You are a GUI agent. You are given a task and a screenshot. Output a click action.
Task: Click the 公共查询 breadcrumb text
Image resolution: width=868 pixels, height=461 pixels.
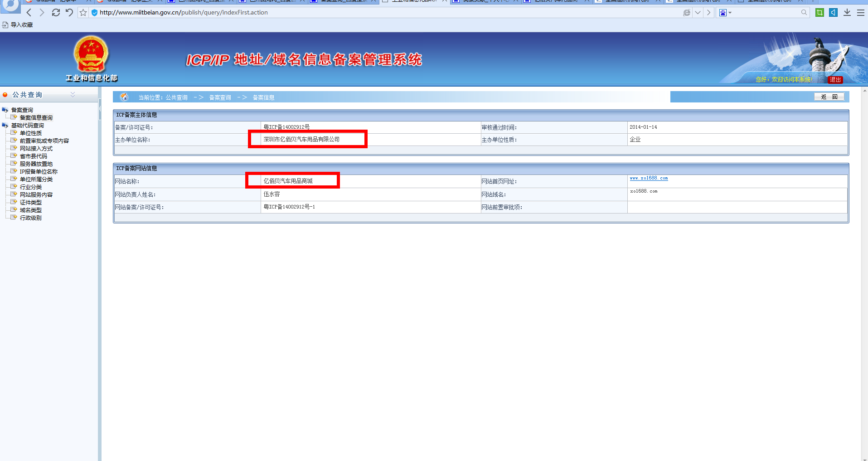176,97
